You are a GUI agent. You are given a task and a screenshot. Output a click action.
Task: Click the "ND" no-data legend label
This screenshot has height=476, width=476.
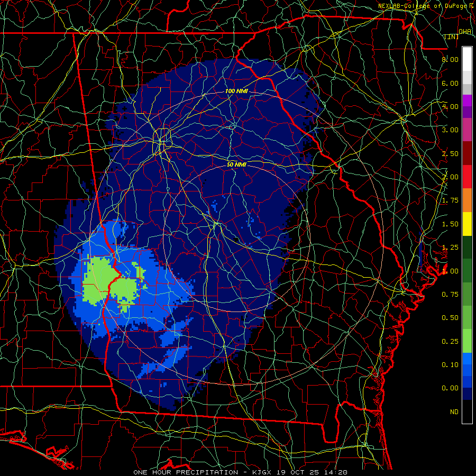point(454,412)
